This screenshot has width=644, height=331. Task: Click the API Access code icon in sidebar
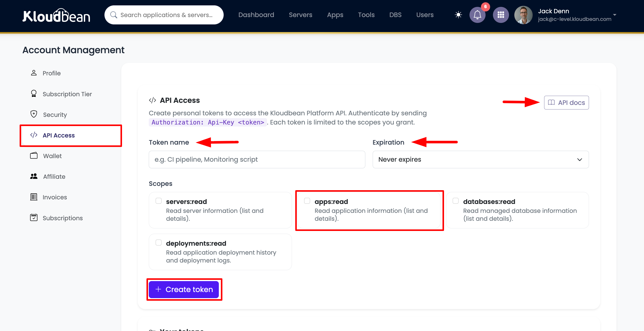tap(34, 135)
